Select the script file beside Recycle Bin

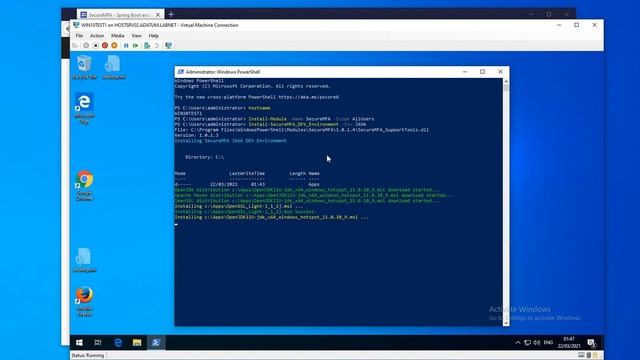click(113, 67)
